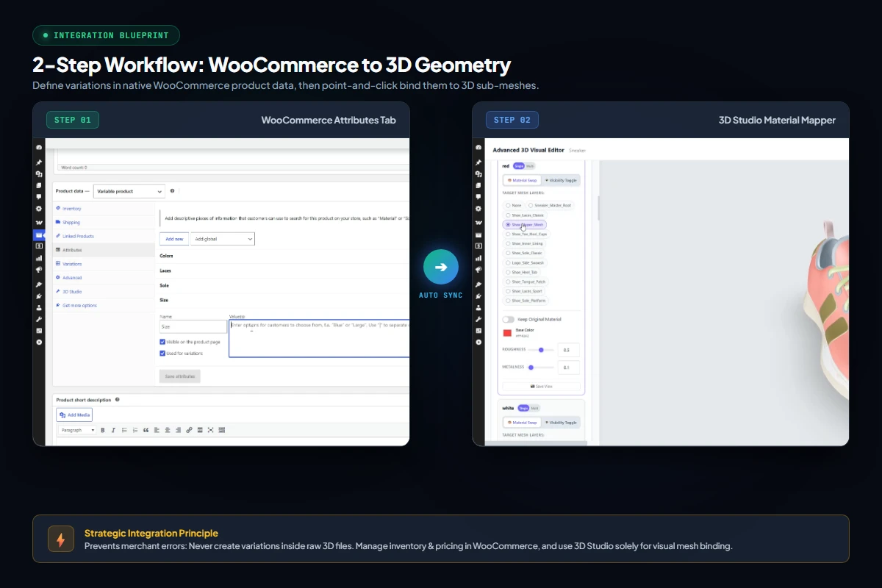
Task: Select Shoe_Laces_Classic mesh layer
Action: coord(525,215)
